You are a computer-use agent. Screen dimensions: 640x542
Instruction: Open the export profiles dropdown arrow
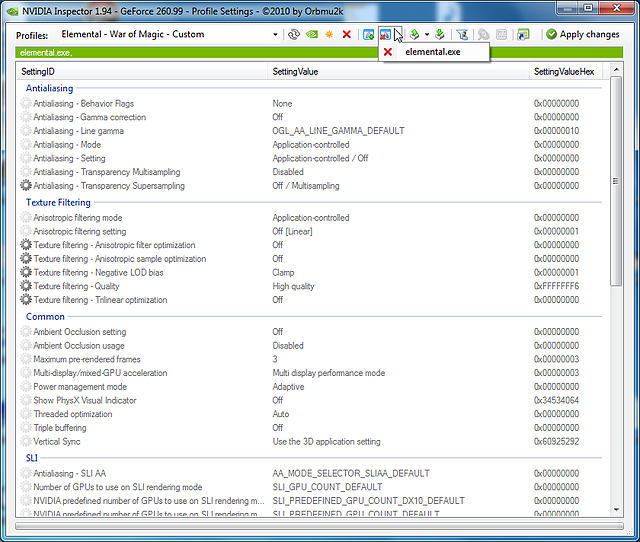(427, 35)
